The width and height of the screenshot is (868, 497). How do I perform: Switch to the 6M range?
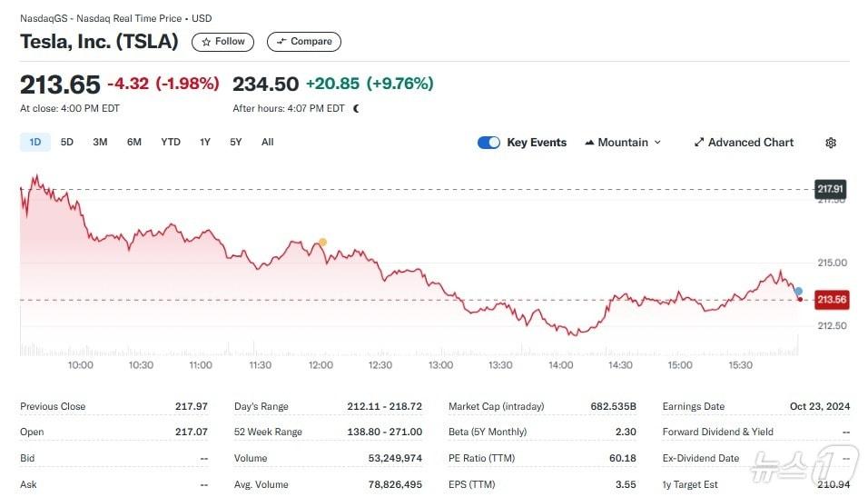click(133, 142)
